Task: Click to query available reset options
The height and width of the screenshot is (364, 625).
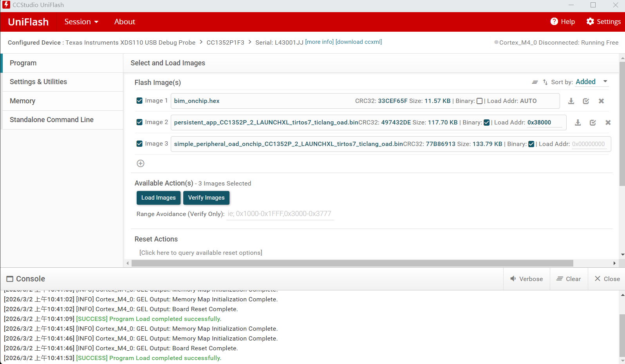Action: (x=201, y=253)
